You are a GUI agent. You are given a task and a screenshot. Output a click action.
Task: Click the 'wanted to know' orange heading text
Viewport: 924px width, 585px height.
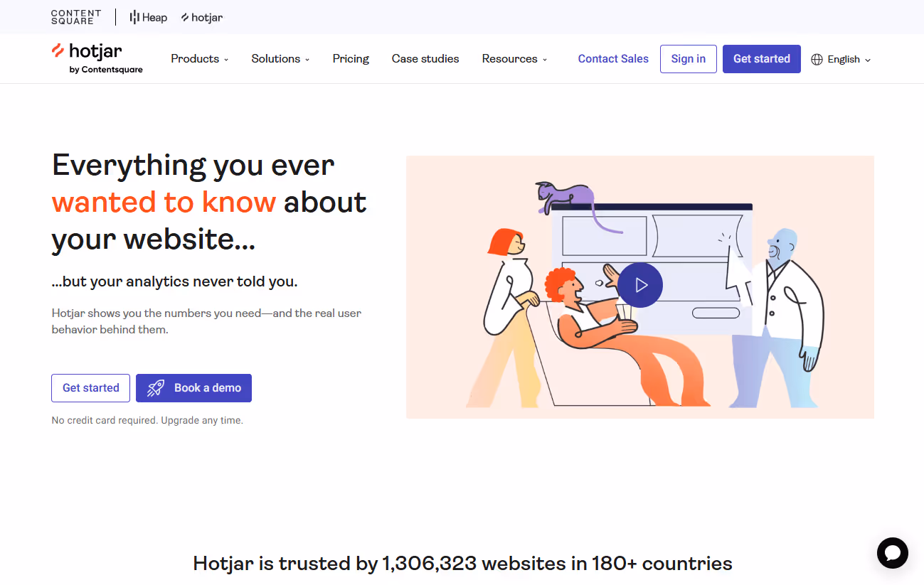tap(164, 203)
